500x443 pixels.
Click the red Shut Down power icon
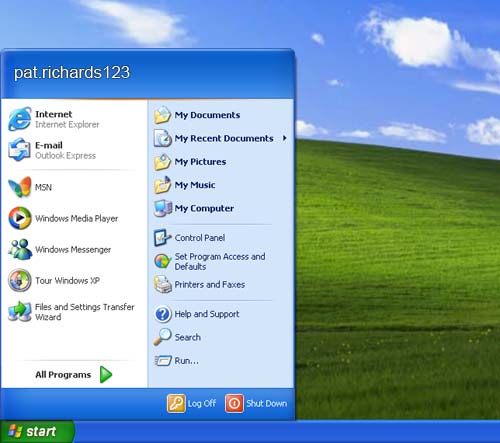(x=234, y=403)
